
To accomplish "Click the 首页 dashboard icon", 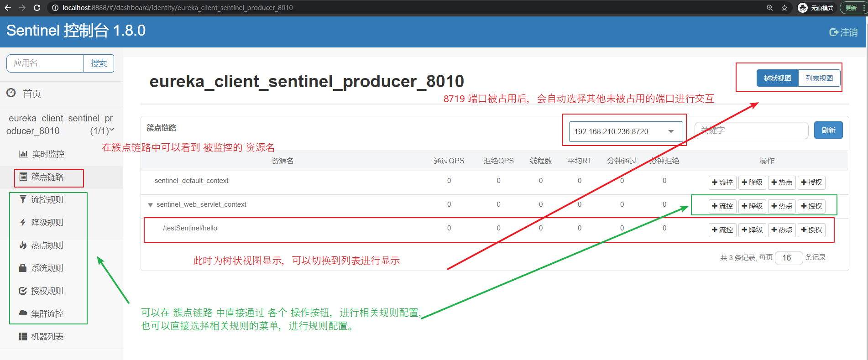I will tap(11, 93).
